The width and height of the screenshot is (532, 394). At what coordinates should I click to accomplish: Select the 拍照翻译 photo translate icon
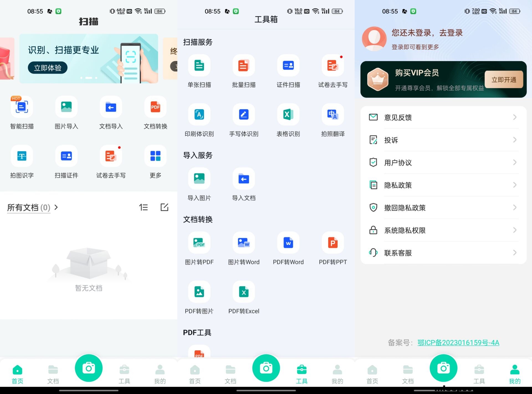click(x=332, y=115)
